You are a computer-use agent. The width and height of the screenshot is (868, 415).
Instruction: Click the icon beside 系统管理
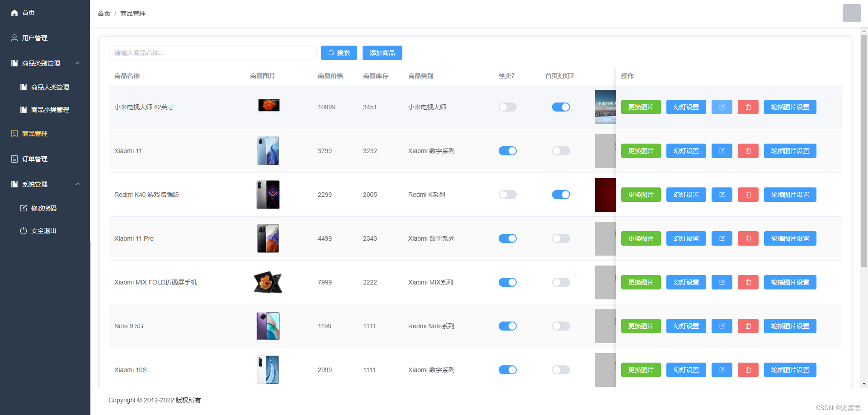pos(14,184)
